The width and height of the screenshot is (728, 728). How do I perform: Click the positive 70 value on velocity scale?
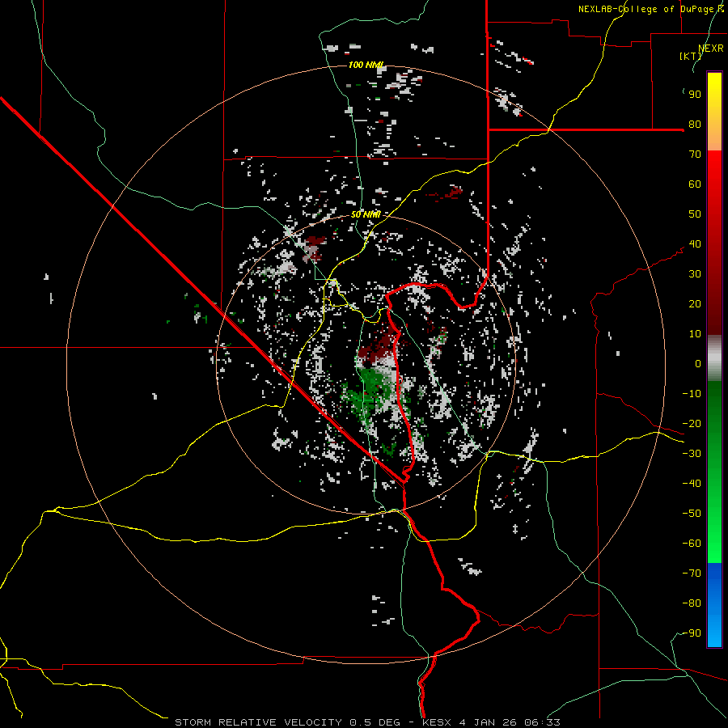pos(695,154)
